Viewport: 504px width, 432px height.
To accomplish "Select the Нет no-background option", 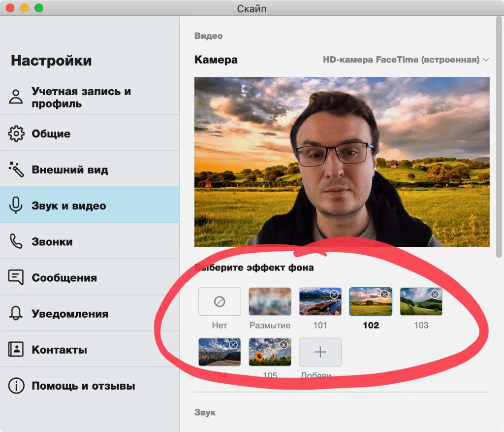I will tap(220, 301).
